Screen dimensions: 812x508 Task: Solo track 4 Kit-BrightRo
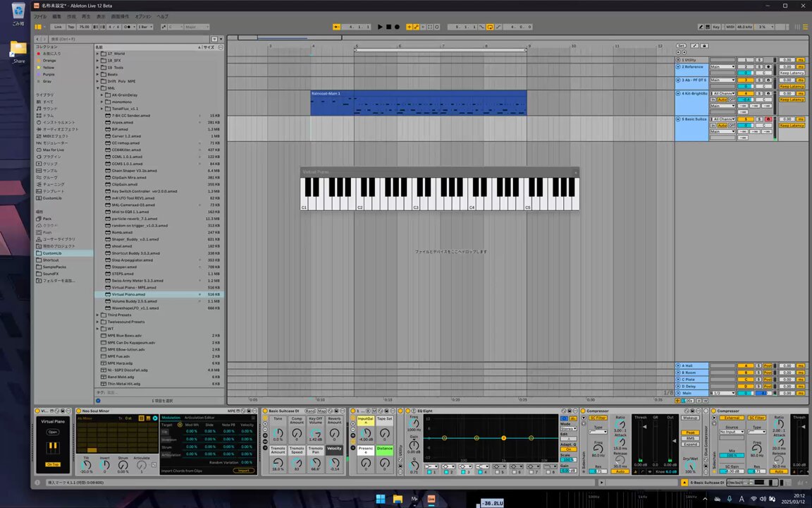pyautogui.click(x=759, y=93)
